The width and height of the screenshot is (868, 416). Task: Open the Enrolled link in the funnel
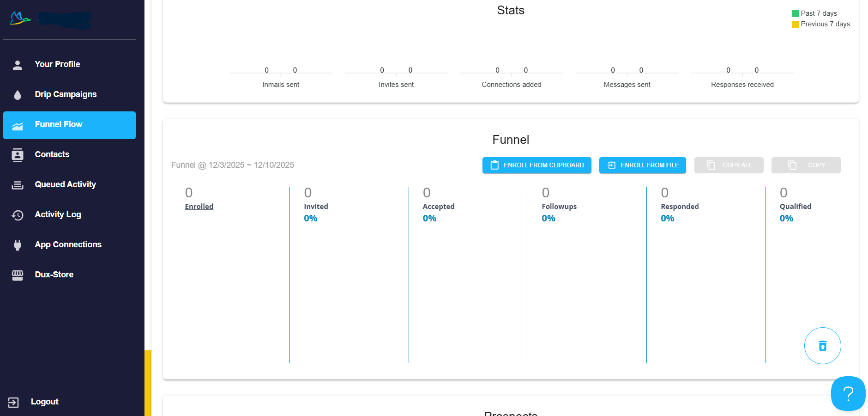(x=199, y=206)
